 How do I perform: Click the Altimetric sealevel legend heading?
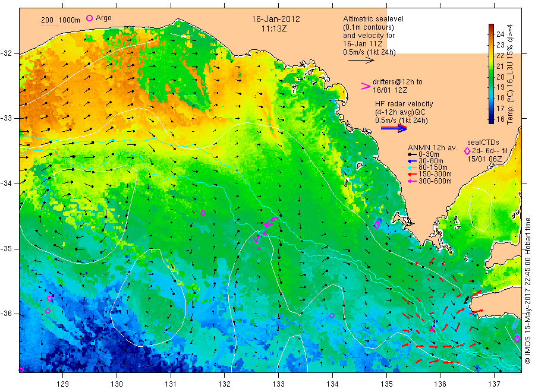point(373,19)
